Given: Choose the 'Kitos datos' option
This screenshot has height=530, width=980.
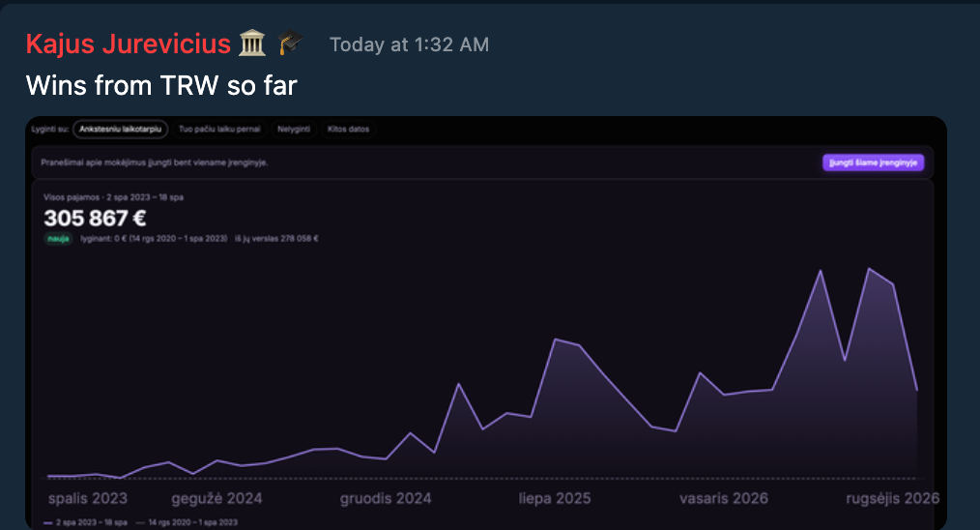Looking at the screenshot, I should pyautogui.click(x=348, y=129).
